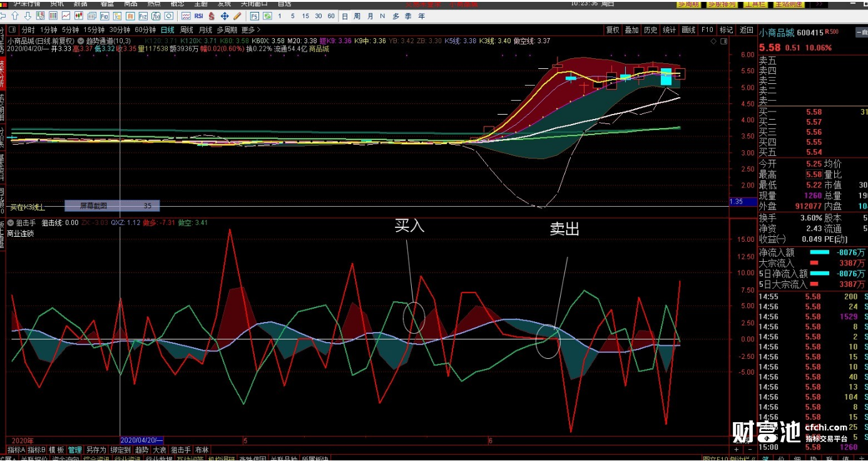Viewport: 868px width, 461px height.
Task: Open the 复权 adjustment menu
Action: (x=612, y=29)
